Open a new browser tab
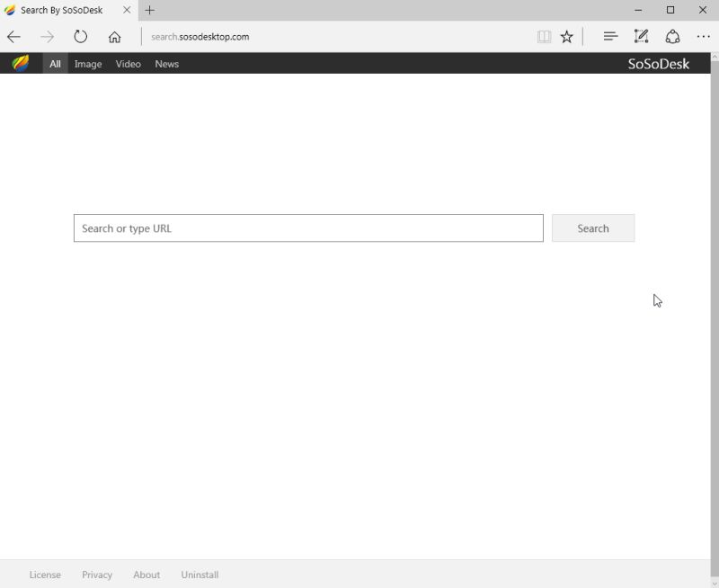The image size is (719, 588). click(x=149, y=11)
